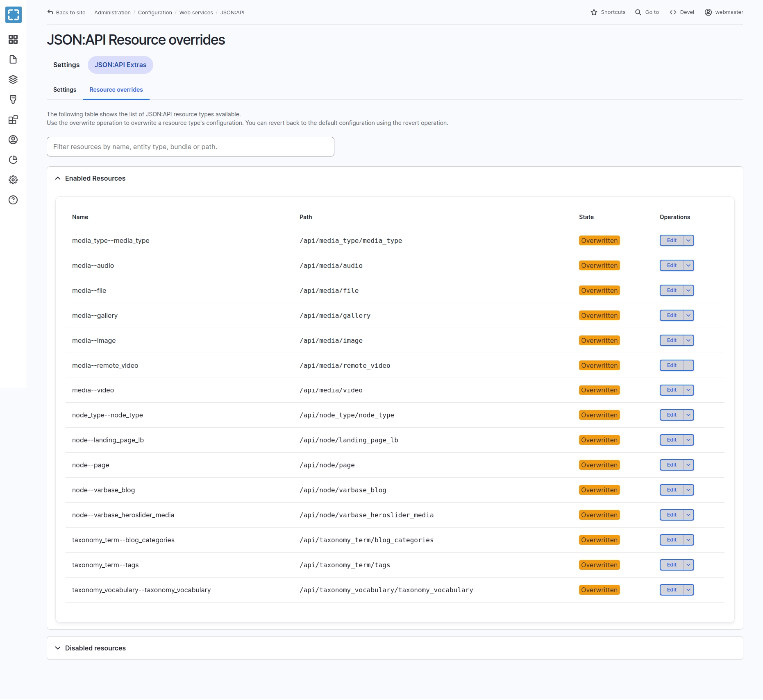Select the Settings subtab beside Resource overrides
Image resolution: width=763 pixels, height=700 pixels.
coord(65,90)
